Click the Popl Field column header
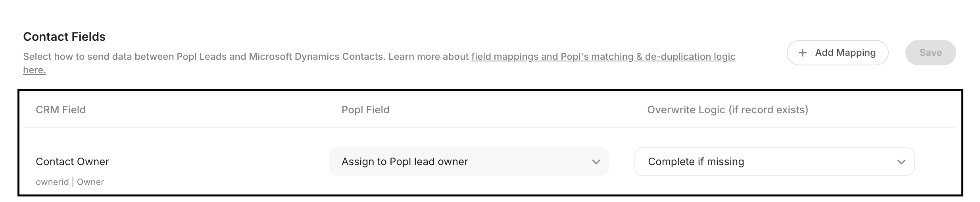The width and height of the screenshot is (980, 202). [x=365, y=110]
